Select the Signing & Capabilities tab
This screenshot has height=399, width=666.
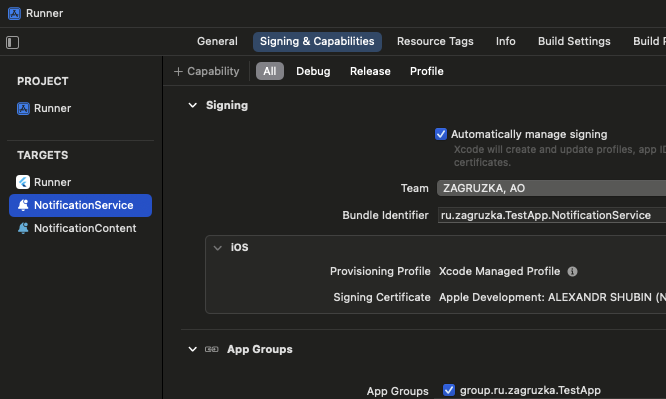click(x=317, y=42)
